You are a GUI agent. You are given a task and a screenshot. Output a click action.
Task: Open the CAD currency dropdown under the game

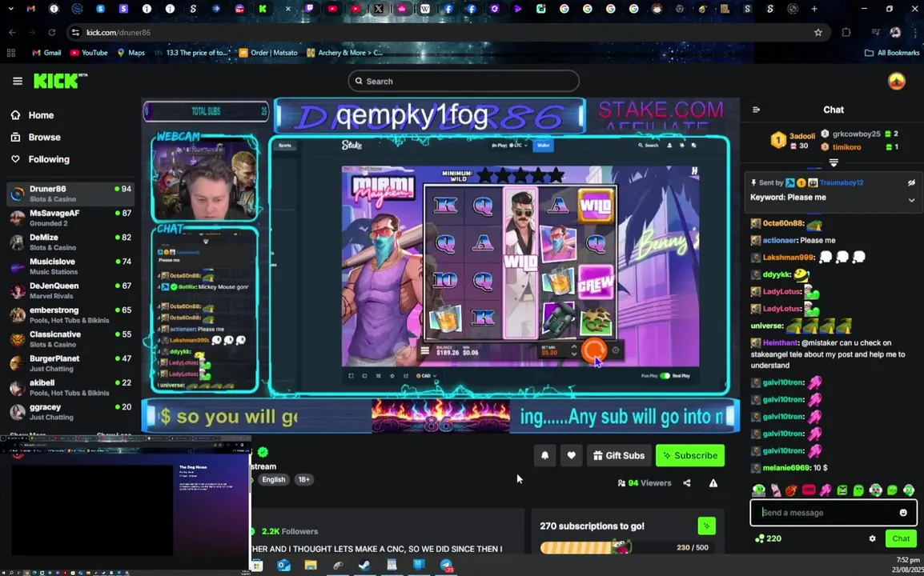[426, 376]
